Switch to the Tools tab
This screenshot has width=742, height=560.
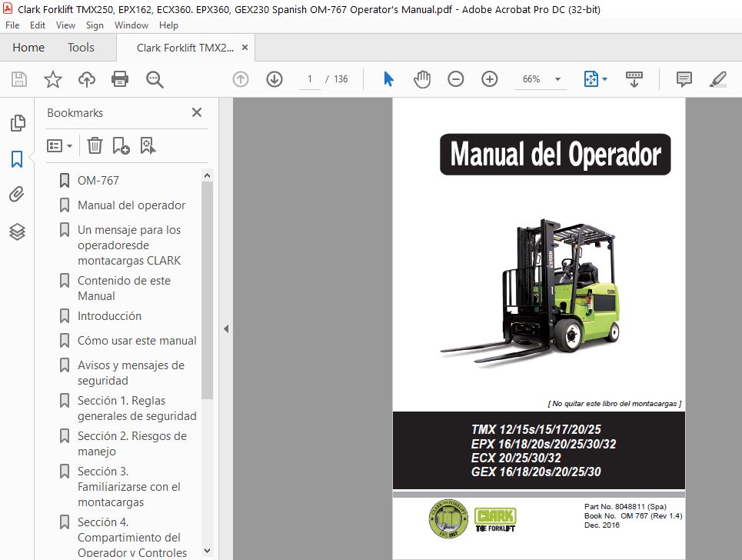[x=81, y=48]
